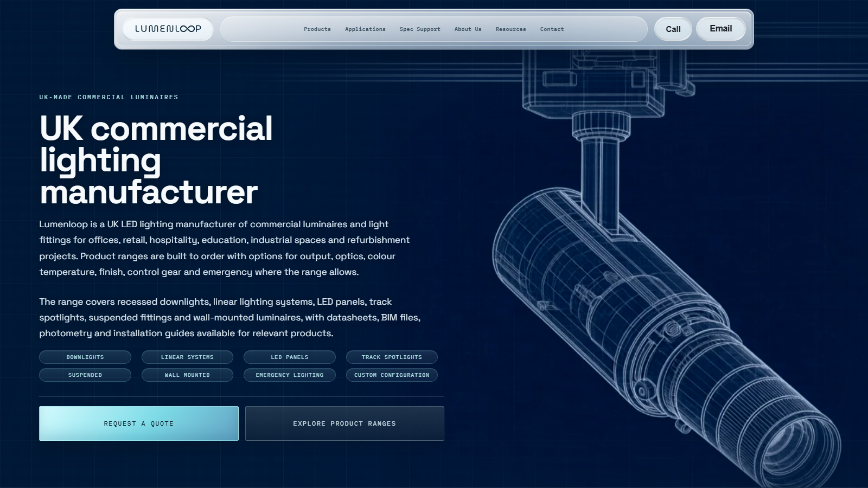Click Request a Quote button
The width and height of the screenshot is (868, 488).
click(139, 423)
